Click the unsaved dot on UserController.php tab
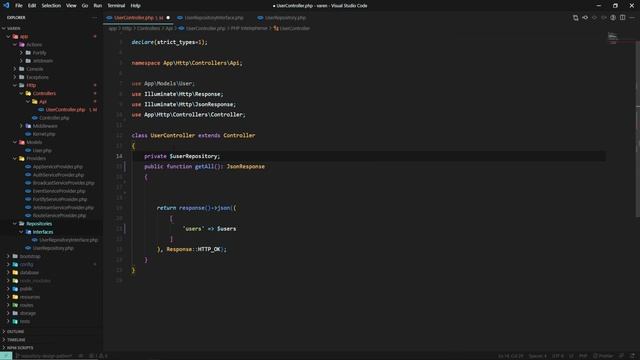Screen dimensions: 640x360 (x=168, y=18)
